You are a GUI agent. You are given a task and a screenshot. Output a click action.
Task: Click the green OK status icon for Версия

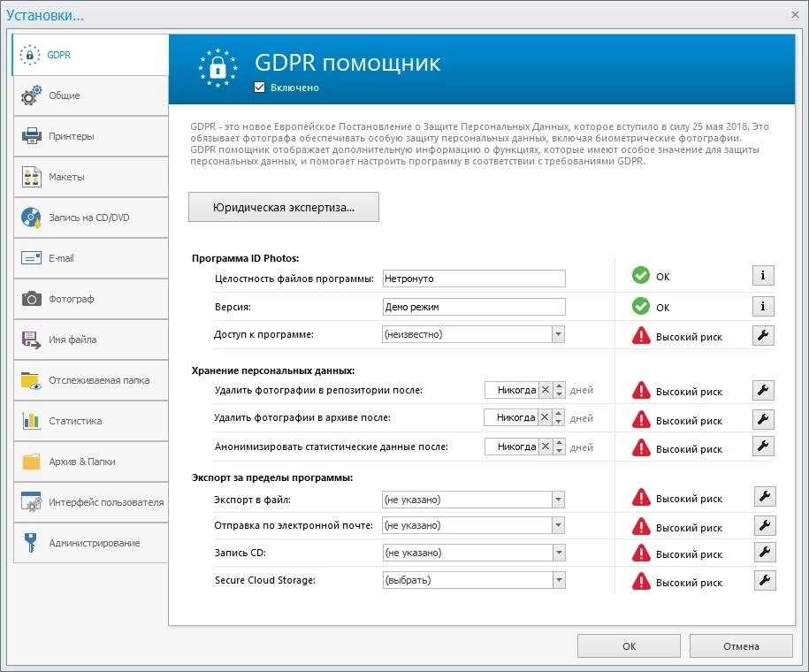click(641, 306)
